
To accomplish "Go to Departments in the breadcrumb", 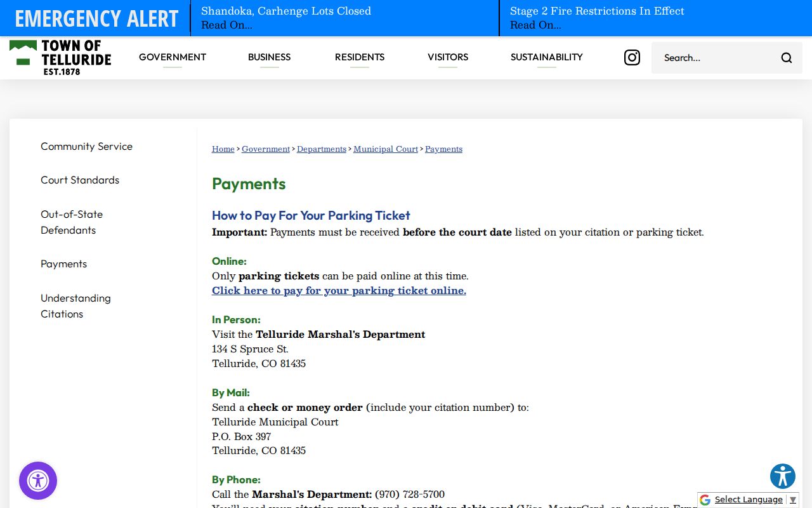I will pos(322,149).
